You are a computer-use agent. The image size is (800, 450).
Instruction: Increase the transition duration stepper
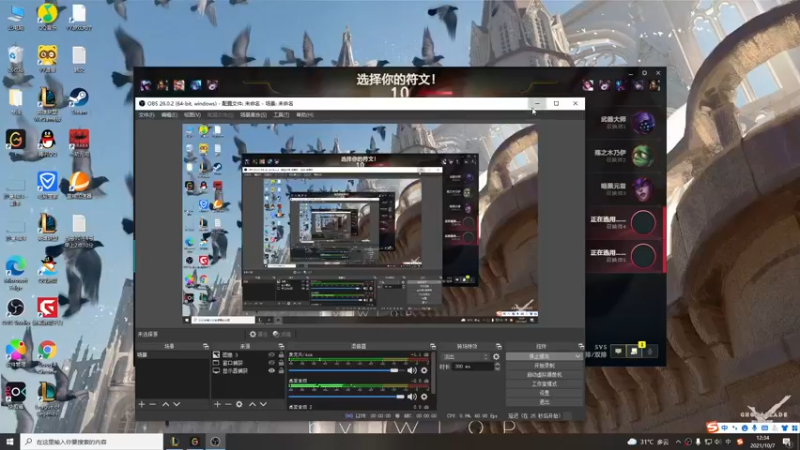coord(497,364)
